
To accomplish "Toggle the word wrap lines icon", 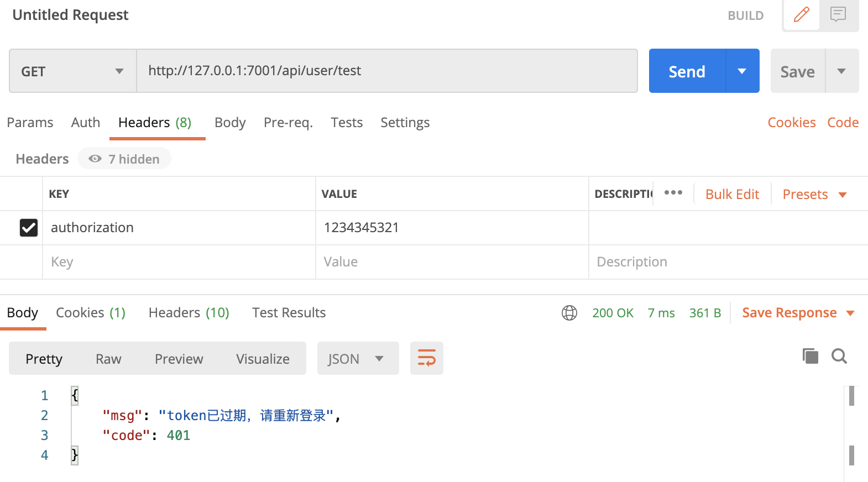I will 426,358.
